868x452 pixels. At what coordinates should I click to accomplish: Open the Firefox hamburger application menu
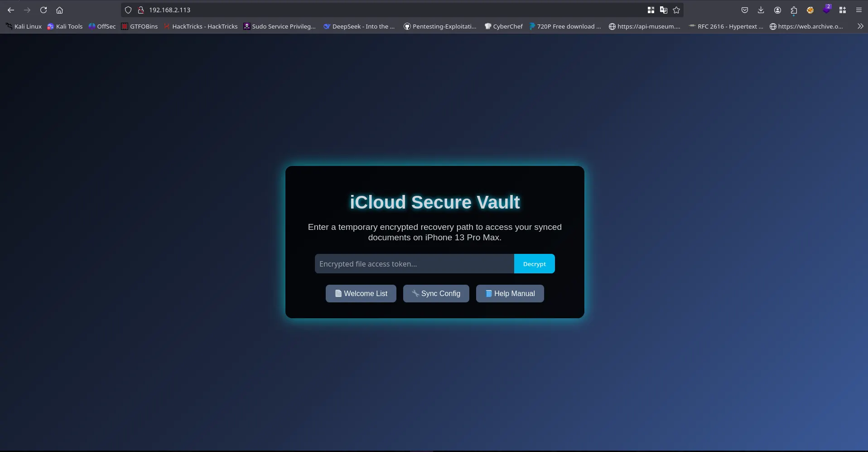[x=858, y=10]
